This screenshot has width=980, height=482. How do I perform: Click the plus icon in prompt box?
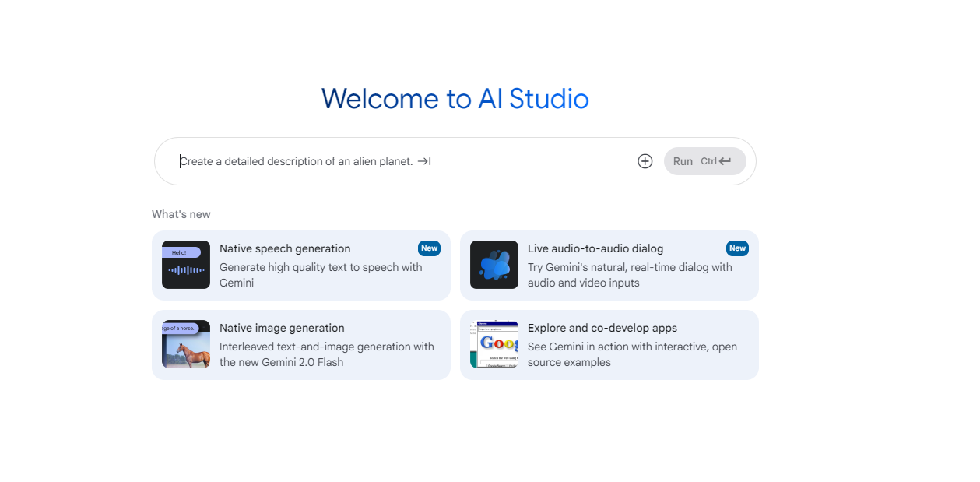click(x=645, y=161)
